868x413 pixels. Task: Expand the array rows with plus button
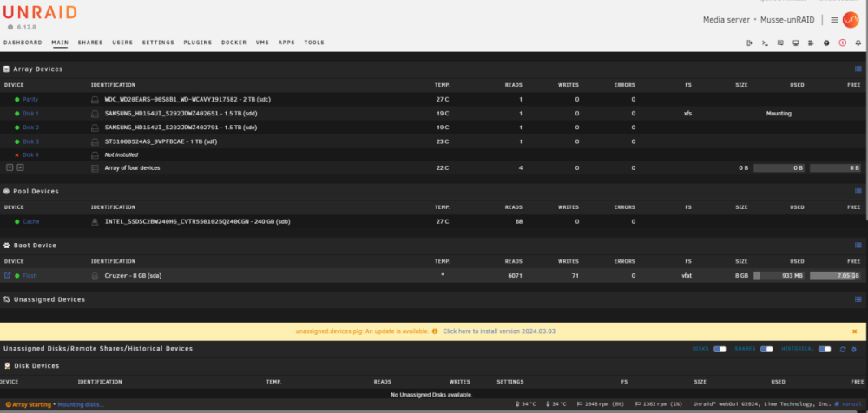[20, 167]
